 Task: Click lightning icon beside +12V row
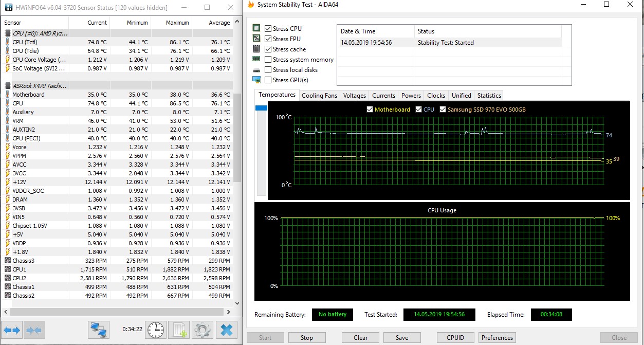tap(8, 181)
